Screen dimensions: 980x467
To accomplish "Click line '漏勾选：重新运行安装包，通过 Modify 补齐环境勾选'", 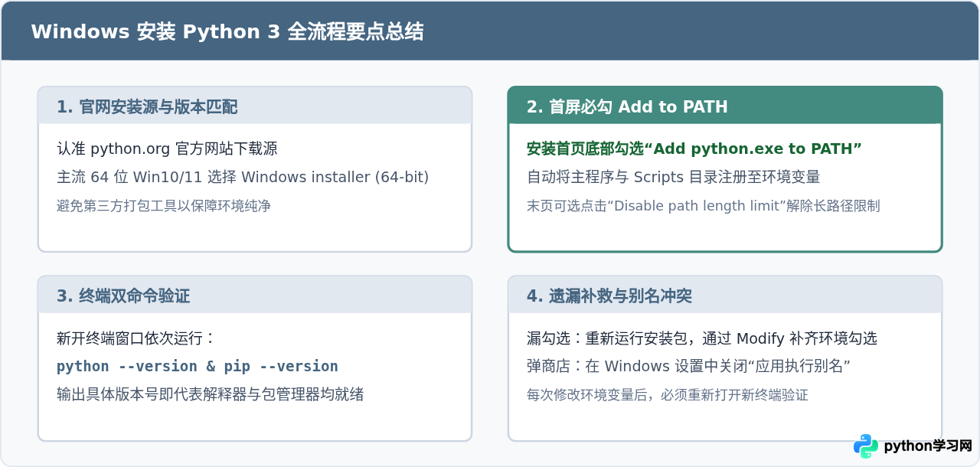I will pyautogui.click(x=702, y=338).
